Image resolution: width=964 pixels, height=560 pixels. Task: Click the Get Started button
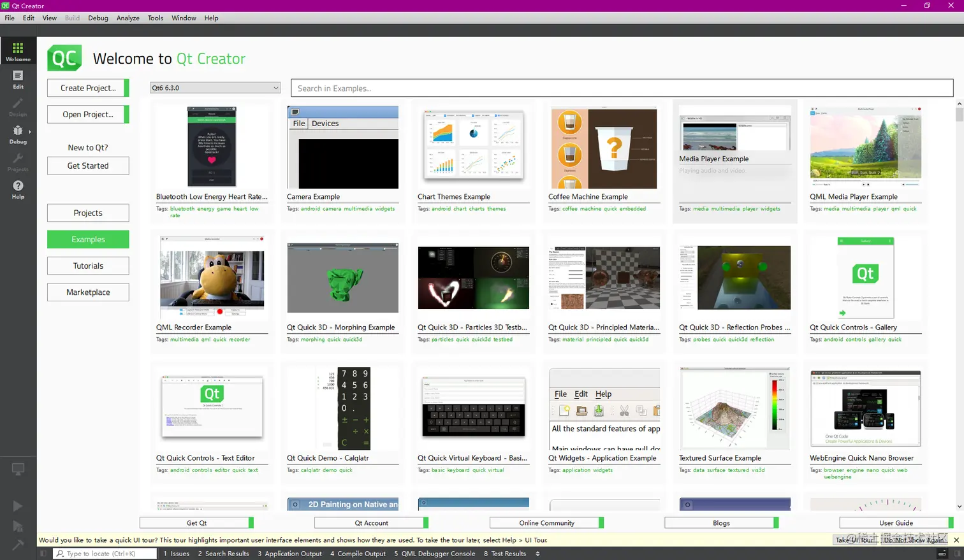[88, 166]
